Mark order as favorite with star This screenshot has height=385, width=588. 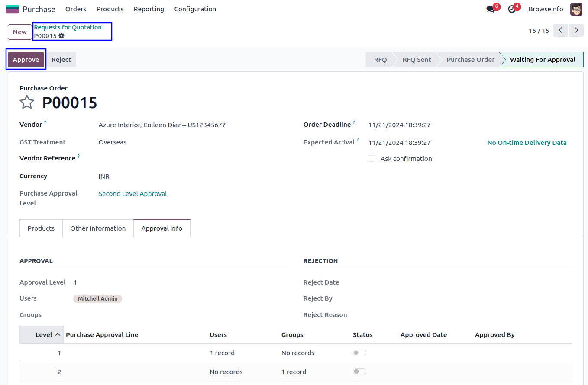(x=27, y=103)
